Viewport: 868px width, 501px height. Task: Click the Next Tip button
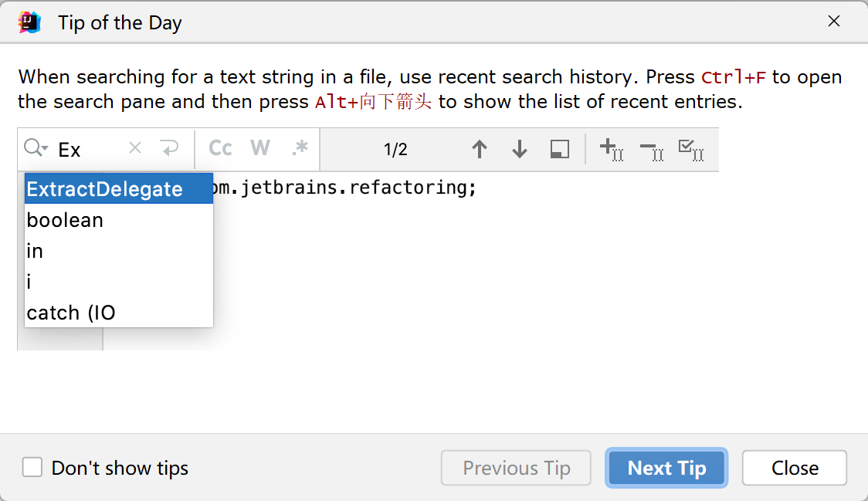pos(667,468)
